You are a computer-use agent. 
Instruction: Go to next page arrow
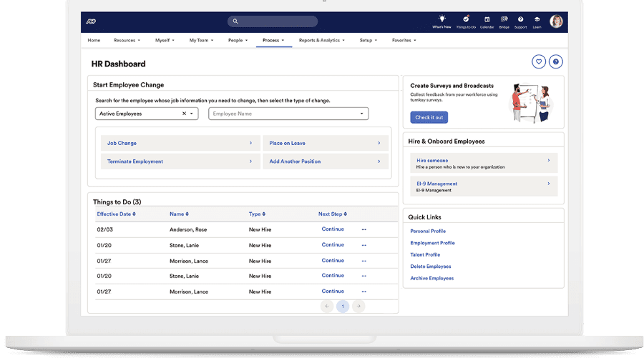358,307
